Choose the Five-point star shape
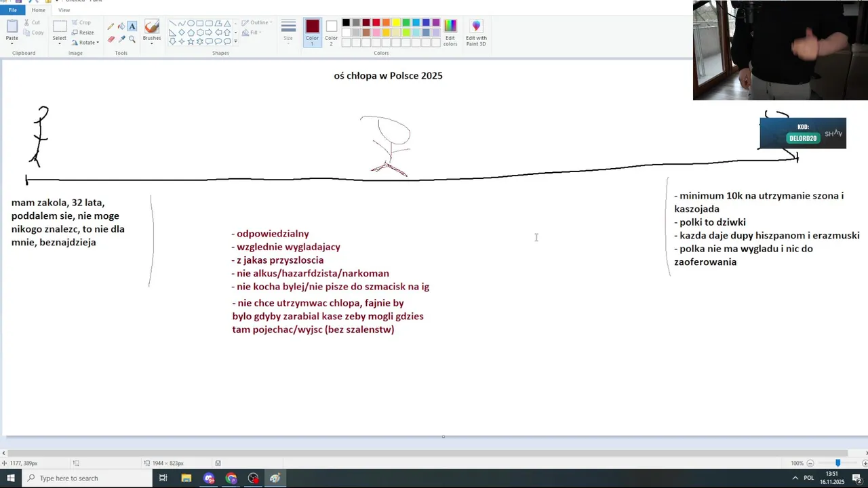This screenshot has height=488, width=868. click(x=191, y=41)
